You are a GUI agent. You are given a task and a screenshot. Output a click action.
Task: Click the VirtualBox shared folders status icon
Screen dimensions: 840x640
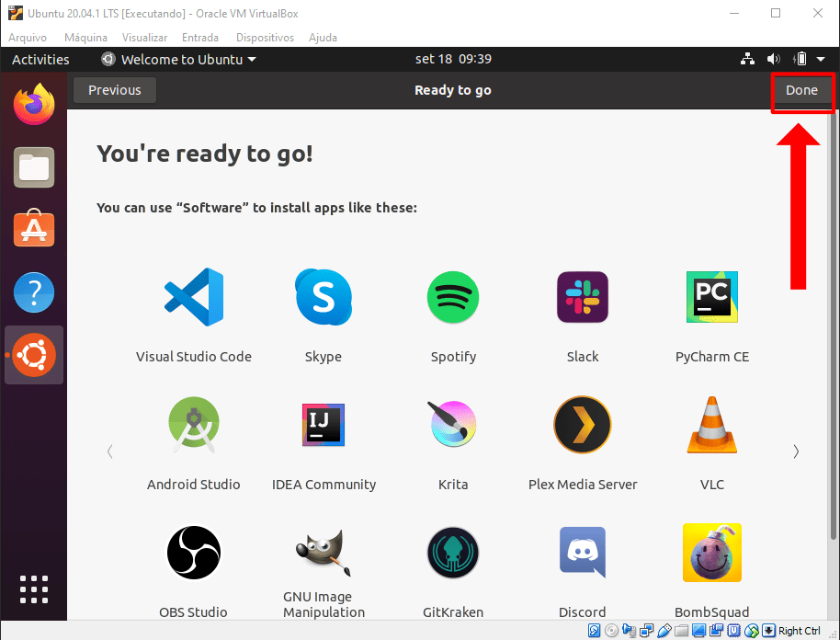point(681,631)
